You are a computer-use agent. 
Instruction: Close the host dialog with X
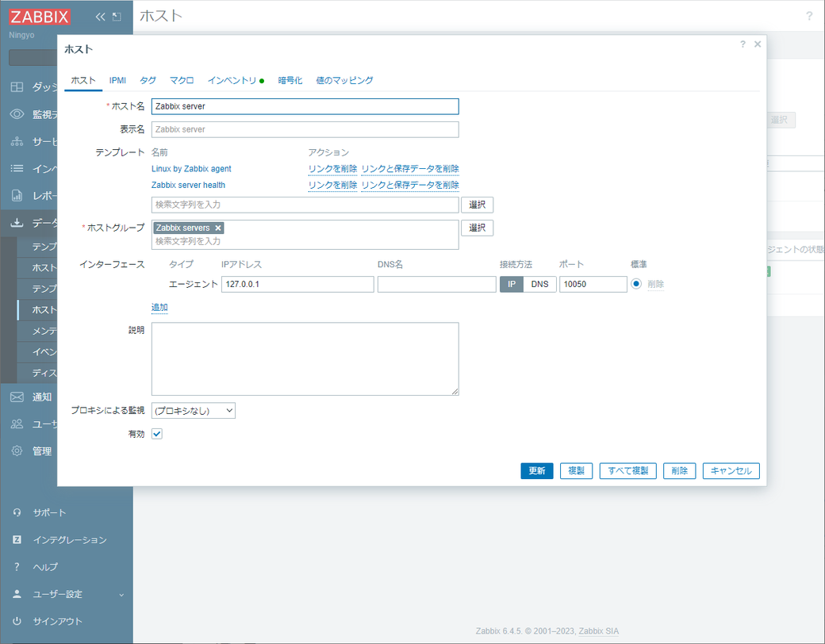(x=758, y=44)
